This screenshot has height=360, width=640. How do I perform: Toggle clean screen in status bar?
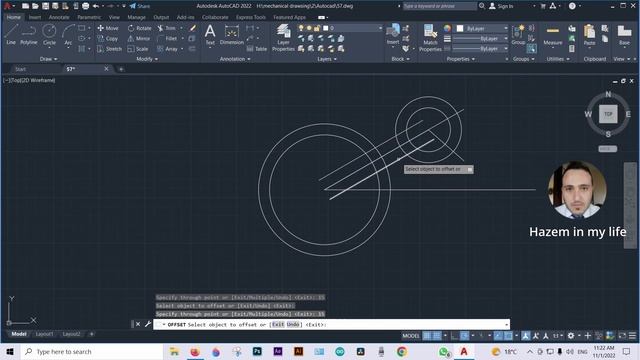[x=622, y=336]
